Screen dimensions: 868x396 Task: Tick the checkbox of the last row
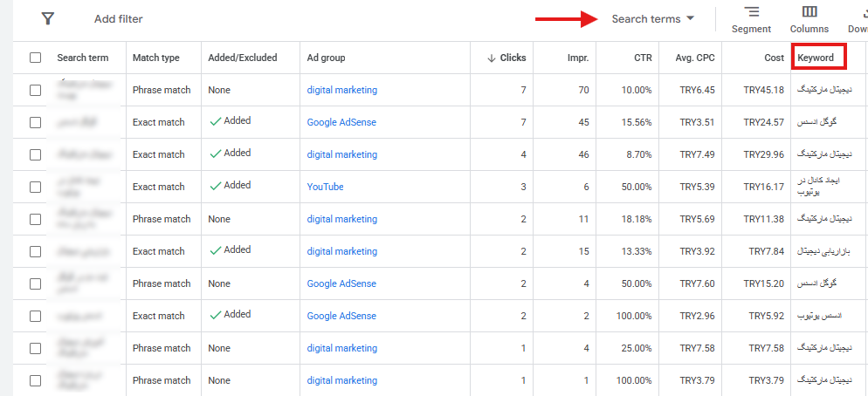coord(36,380)
